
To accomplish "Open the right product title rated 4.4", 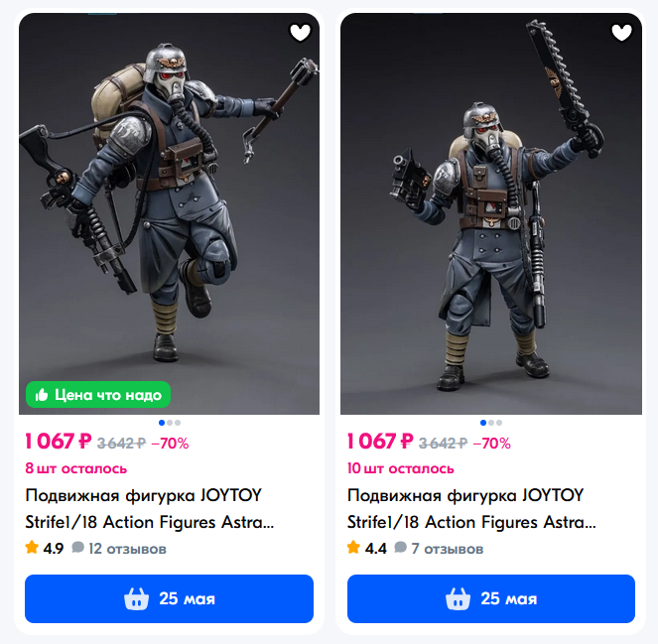I will pyautogui.click(x=471, y=509).
